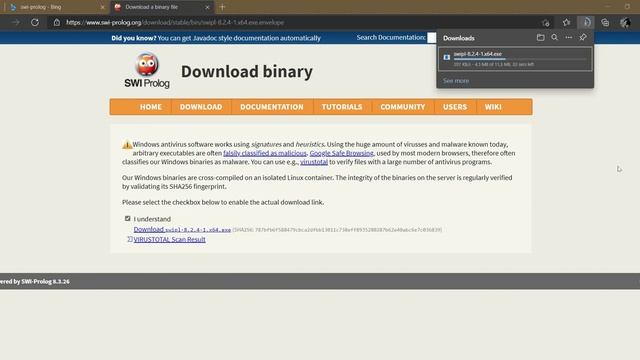The image size is (640, 360).
Task: Click the SHA256 fingerprint text
Action: 337,230
